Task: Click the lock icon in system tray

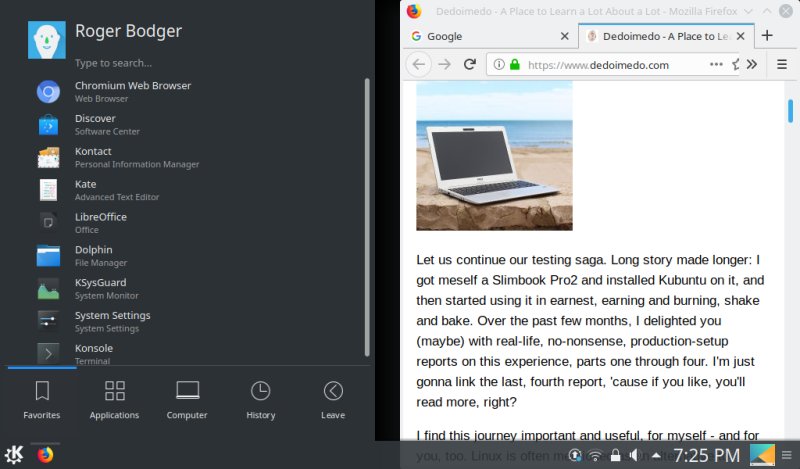Action: pos(616,455)
